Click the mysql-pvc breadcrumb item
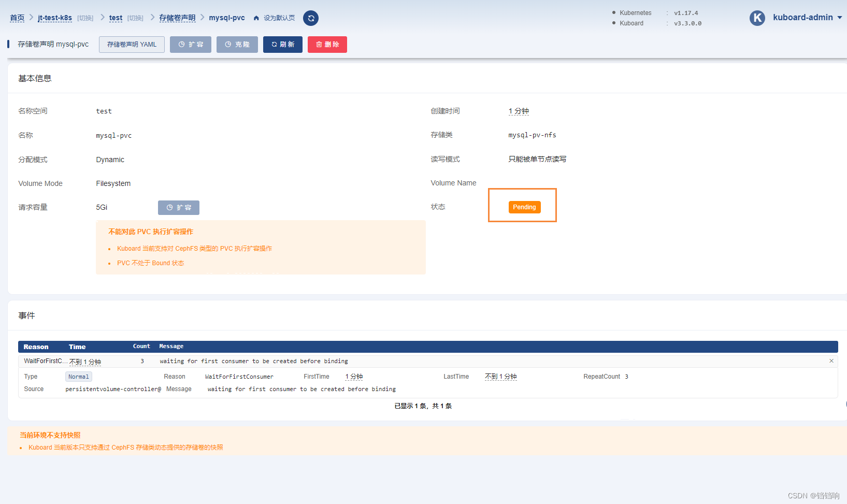The width and height of the screenshot is (847, 504). click(227, 18)
